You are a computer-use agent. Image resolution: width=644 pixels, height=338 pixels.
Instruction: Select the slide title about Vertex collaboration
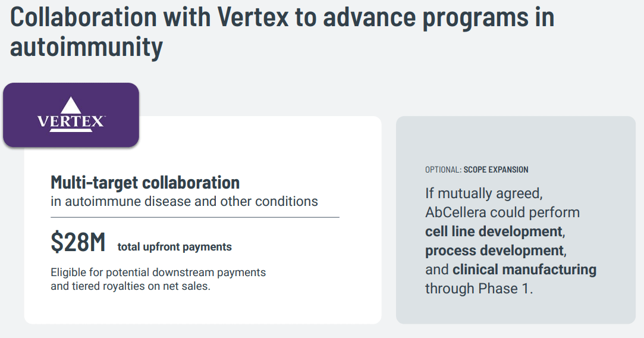coord(282,32)
